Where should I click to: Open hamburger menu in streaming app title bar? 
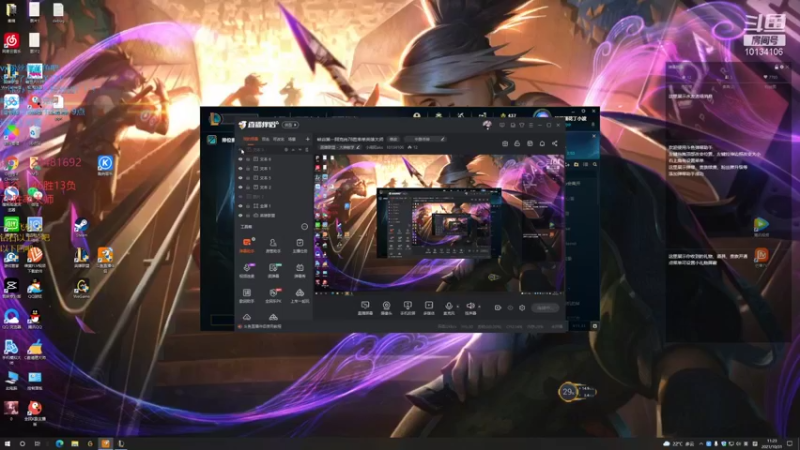531,125
